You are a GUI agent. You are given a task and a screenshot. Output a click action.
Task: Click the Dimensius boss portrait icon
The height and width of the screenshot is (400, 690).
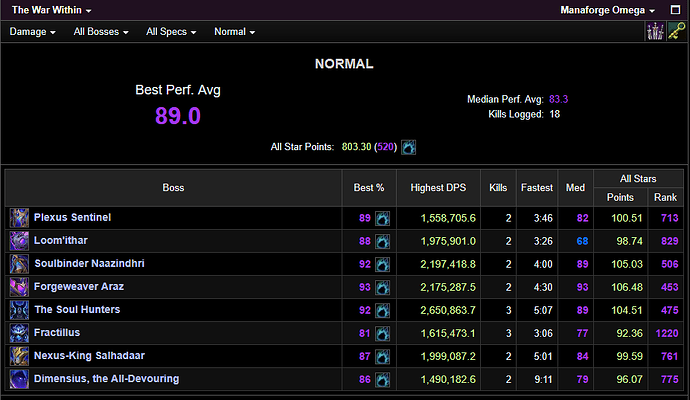click(x=19, y=379)
